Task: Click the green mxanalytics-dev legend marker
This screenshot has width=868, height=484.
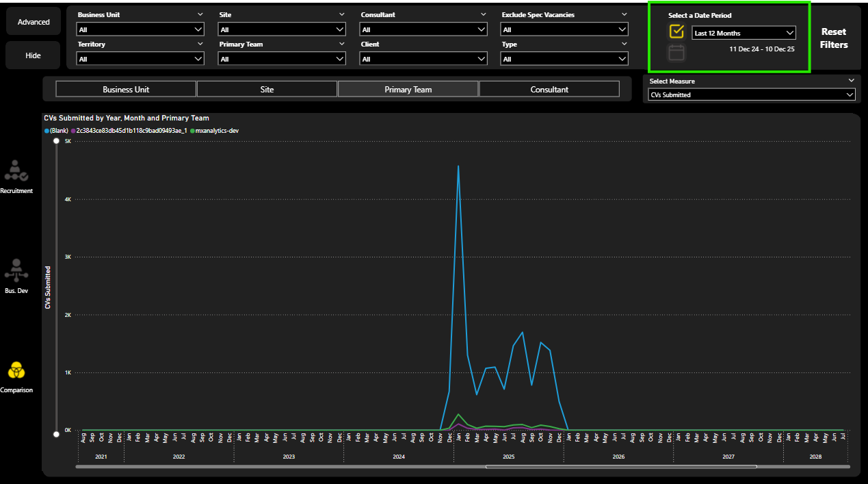Action: (193, 130)
